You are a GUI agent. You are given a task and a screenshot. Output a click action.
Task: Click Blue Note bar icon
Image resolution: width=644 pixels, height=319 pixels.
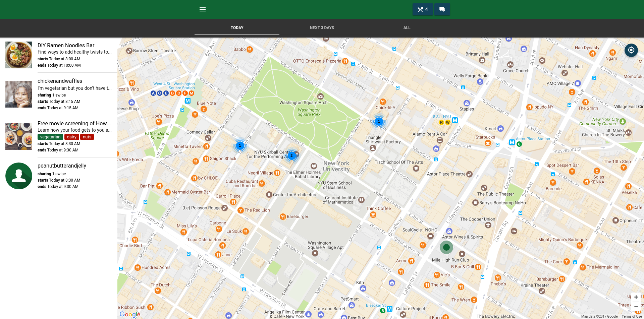click(x=204, y=109)
